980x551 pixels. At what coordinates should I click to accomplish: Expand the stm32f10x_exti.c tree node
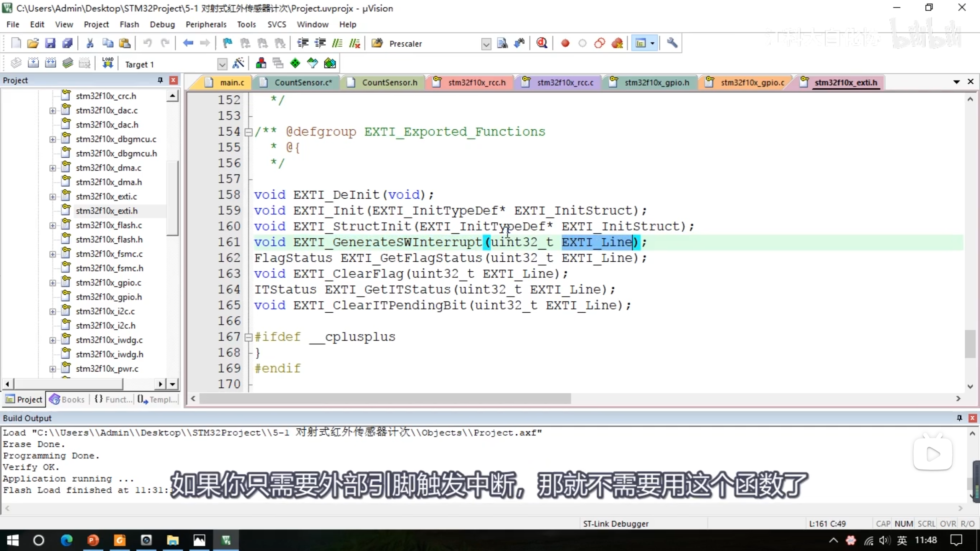(52, 197)
